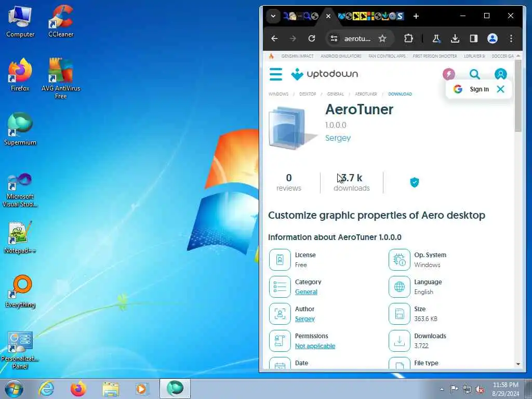Show hidden tray icons arrow

click(x=442, y=389)
